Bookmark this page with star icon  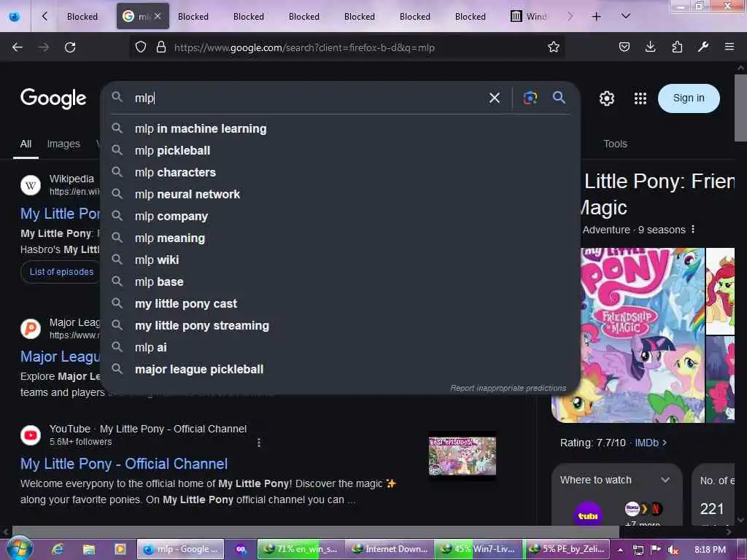coord(553,47)
